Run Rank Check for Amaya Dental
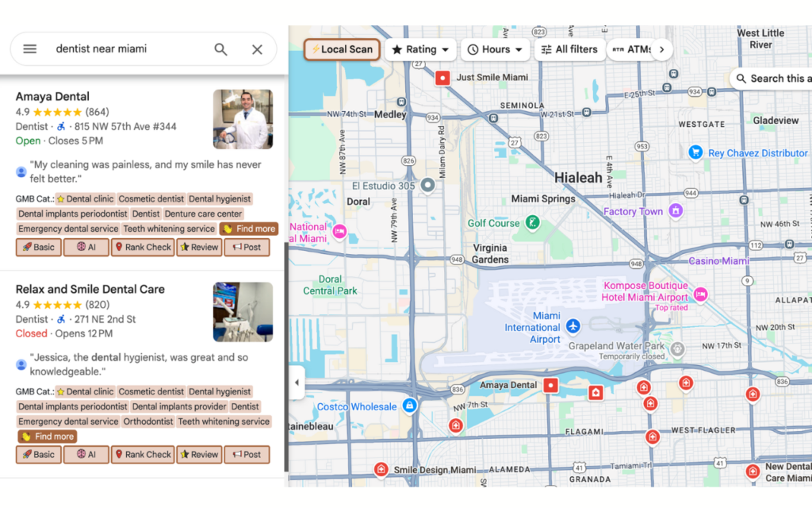The height and width of the screenshot is (508, 812). click(x=143, y=247)
